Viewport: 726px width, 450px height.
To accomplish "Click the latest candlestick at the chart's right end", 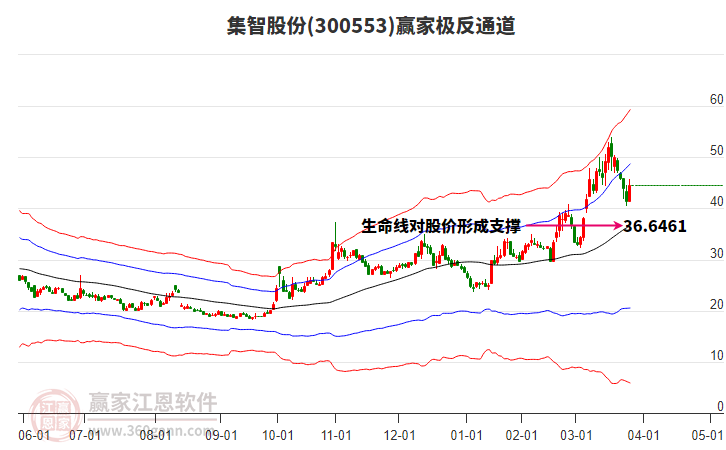I will (x=628, y=192).
